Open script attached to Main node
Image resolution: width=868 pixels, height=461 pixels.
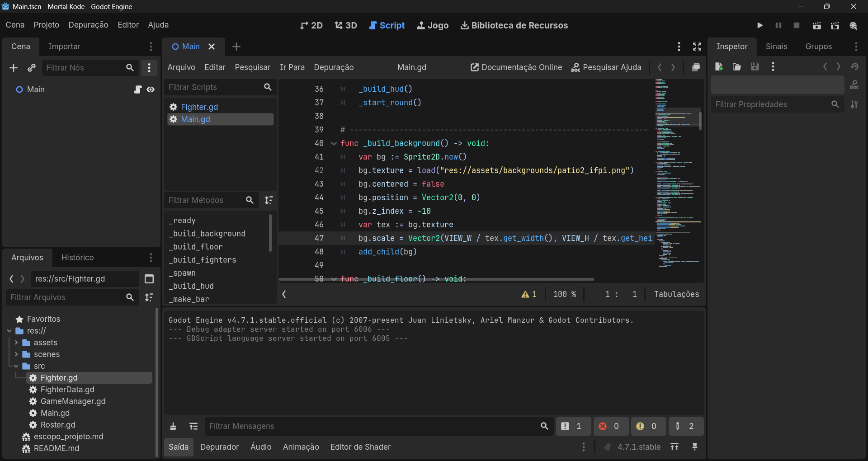coord(138,89)
